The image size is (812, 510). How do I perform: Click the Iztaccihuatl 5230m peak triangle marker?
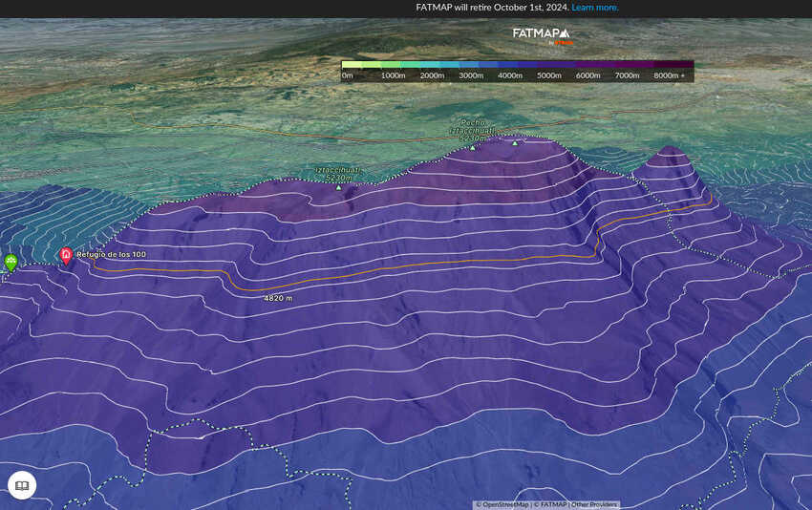(338, 187)
